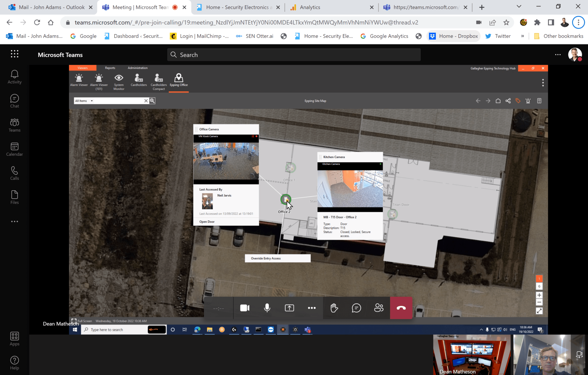This screenshot has height=375, width=588.
Task: Open the Gallagher app's three-dot menu
Action: pos(543,82)
